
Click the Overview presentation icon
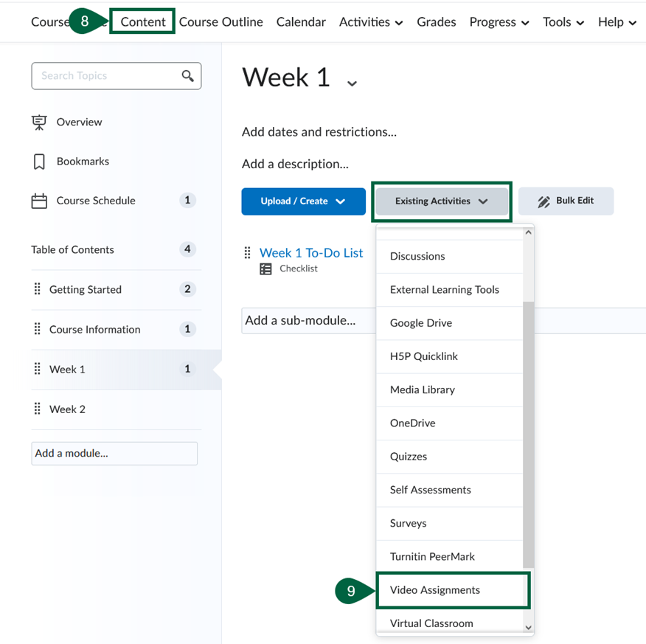click(x=39, y=122)
